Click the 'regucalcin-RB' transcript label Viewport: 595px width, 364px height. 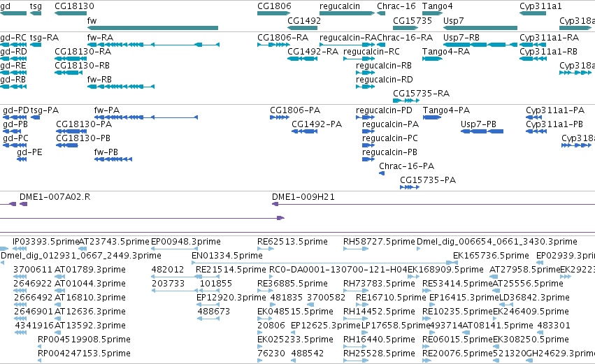(384, 66)
